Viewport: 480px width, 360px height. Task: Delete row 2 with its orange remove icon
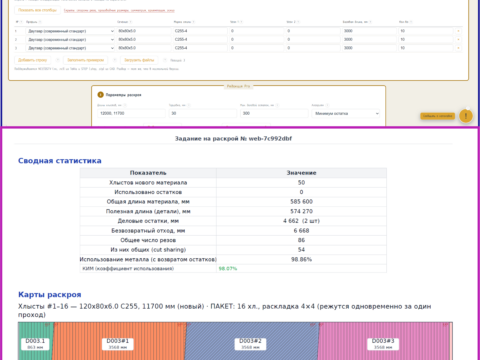coord(459,39)
